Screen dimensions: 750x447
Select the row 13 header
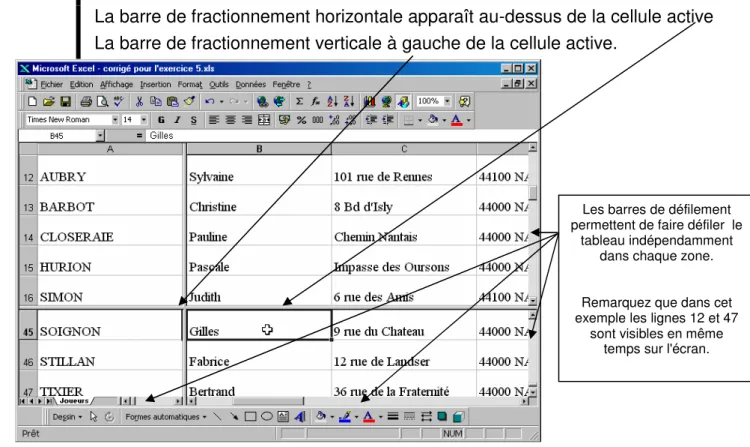click(28, 201)
